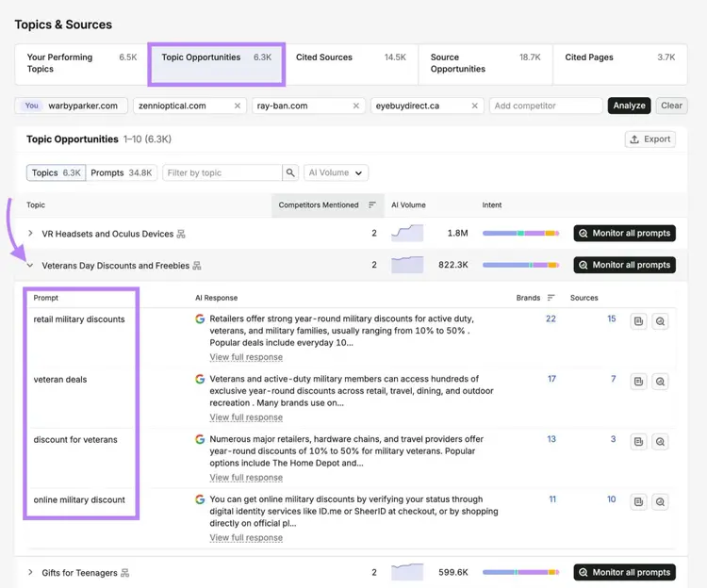Switch to Cited Sources tab
The image size is (707, 588).
coord(352,63)
